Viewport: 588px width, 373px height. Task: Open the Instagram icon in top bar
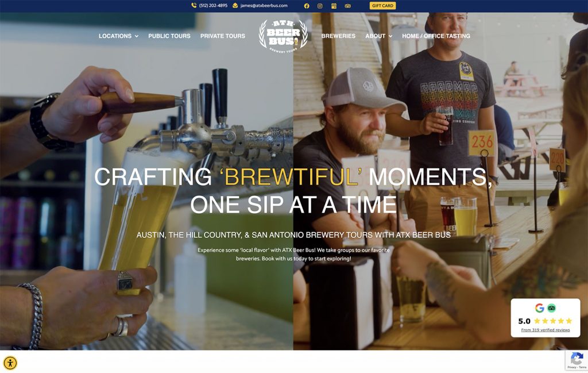(320, 6)
